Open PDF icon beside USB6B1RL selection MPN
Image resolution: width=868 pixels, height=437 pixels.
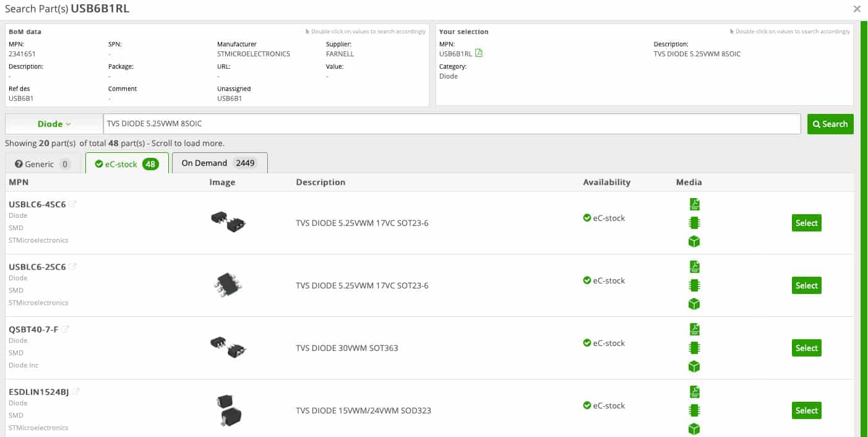(x=479, y=54)
